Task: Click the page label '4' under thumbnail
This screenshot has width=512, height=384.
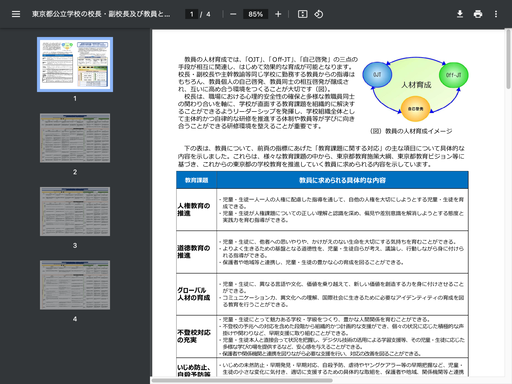Action: coord(75,319)
